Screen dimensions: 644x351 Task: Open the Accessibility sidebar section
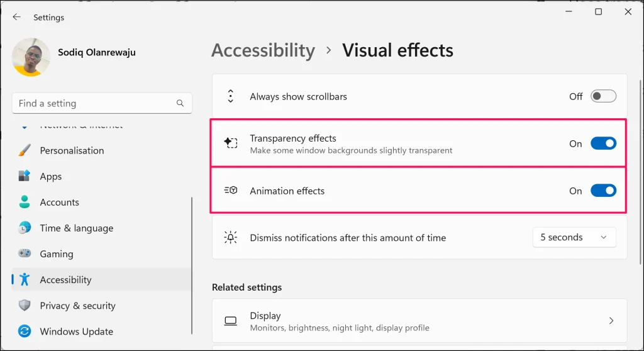pyautogui.click(x=65, y=280)
